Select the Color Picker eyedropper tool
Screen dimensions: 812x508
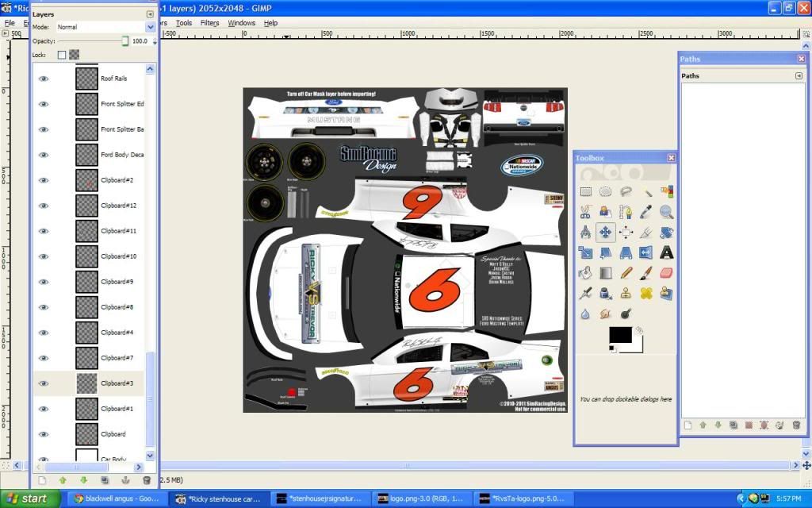point(646,212)
